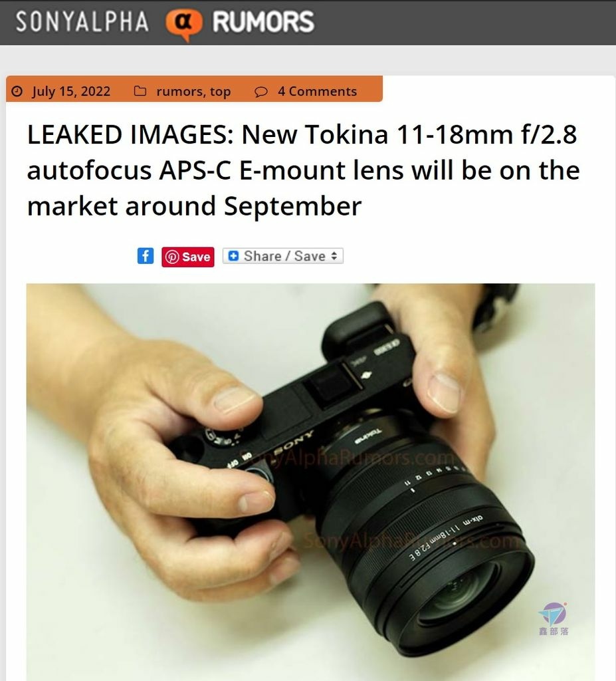The width and height of the screenshot is (616, 681).
Task: Click the blue plus share icon
Action: [233, 256]
